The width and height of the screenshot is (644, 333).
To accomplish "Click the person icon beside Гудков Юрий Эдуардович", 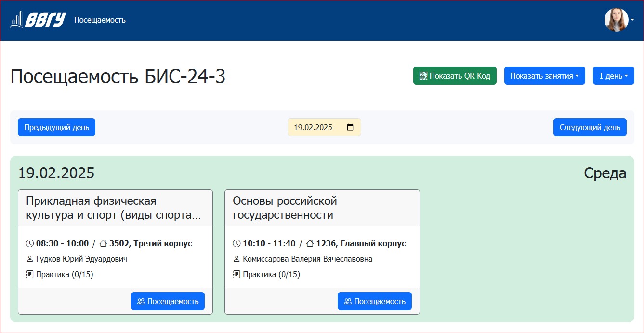I will [x=30, y=259].
